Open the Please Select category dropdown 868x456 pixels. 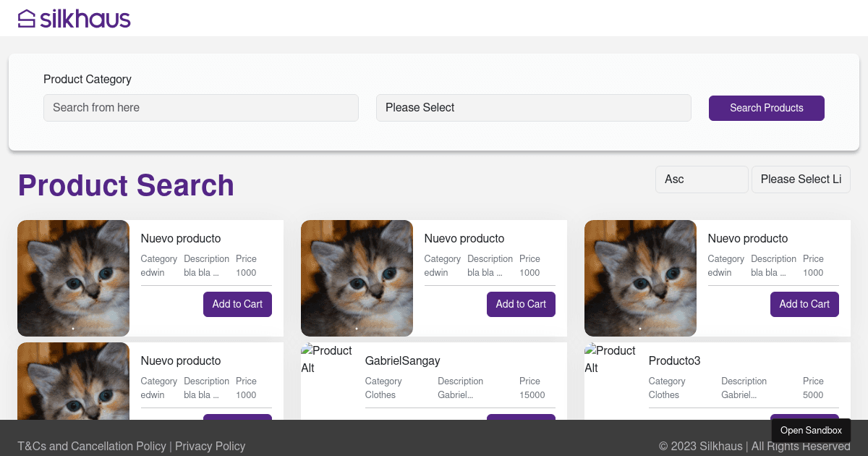pos(533,107)
